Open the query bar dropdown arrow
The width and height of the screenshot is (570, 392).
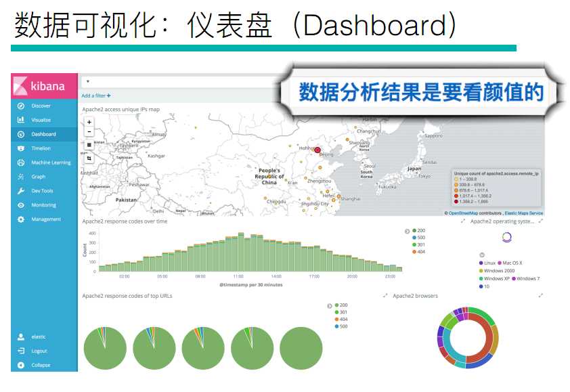pos(87,81)
